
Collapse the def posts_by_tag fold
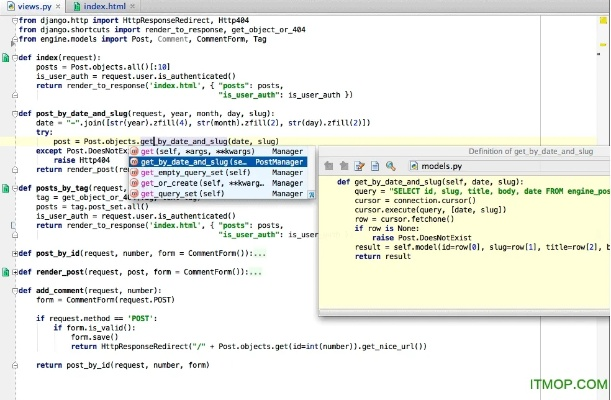pos(14,189)
